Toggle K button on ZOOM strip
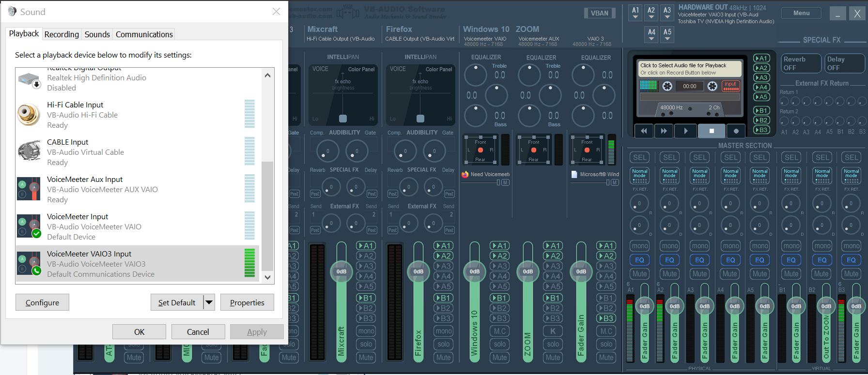 553,331
